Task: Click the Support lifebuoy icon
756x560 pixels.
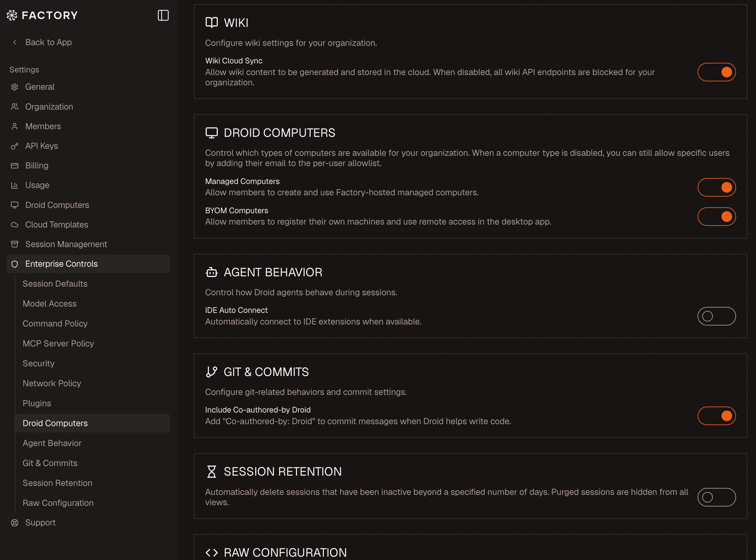Action: click(x=15, y=523)
